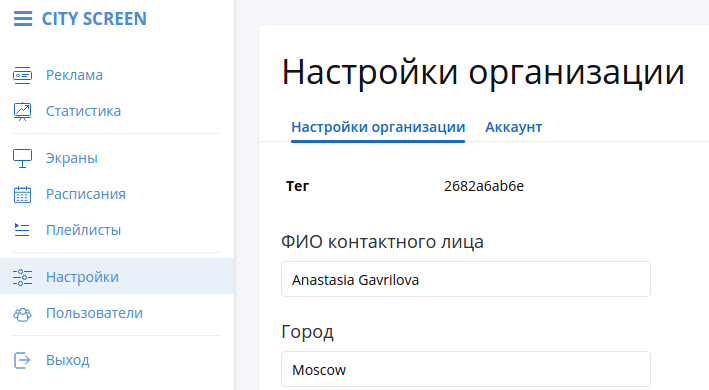
Task: Select the Настройки организации tab
Action: pyautogui.click(x=378, y=127)
